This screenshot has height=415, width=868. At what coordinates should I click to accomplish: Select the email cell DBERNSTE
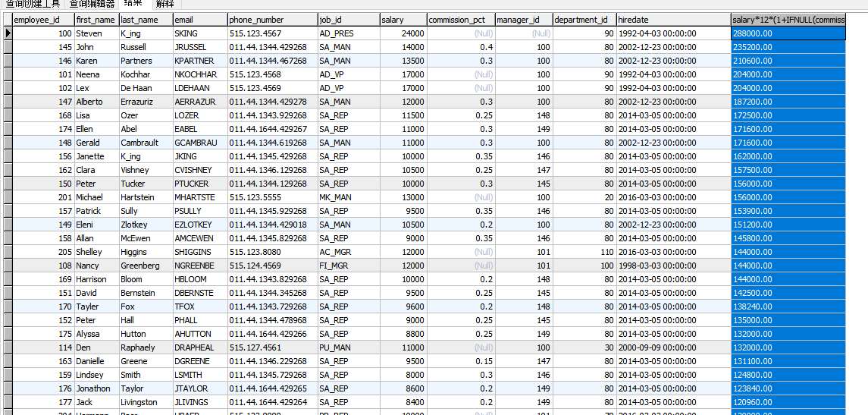click(x=200, y=293)
